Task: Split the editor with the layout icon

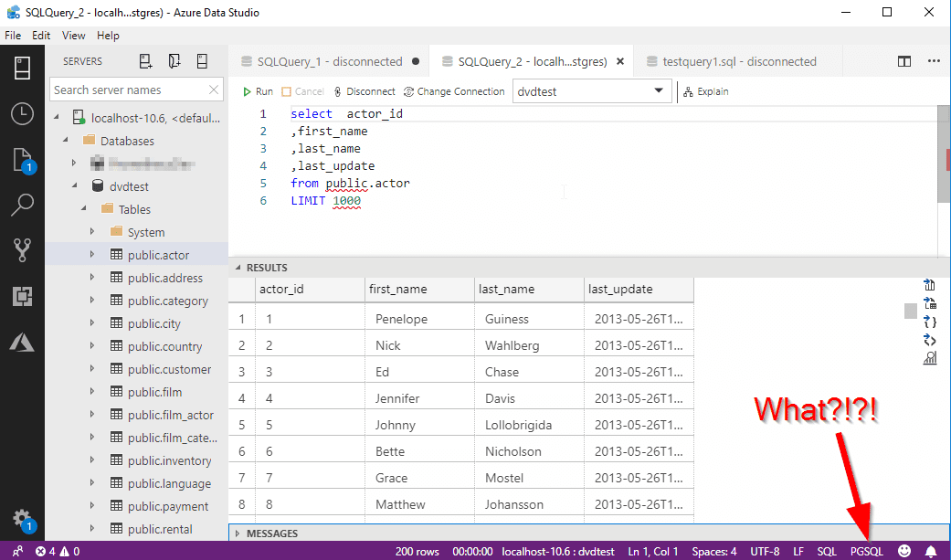Action: click(903, 61)
